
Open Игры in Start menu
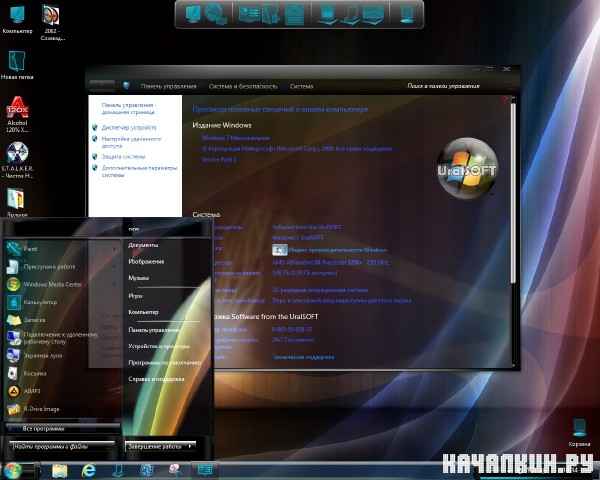point(135,296)
